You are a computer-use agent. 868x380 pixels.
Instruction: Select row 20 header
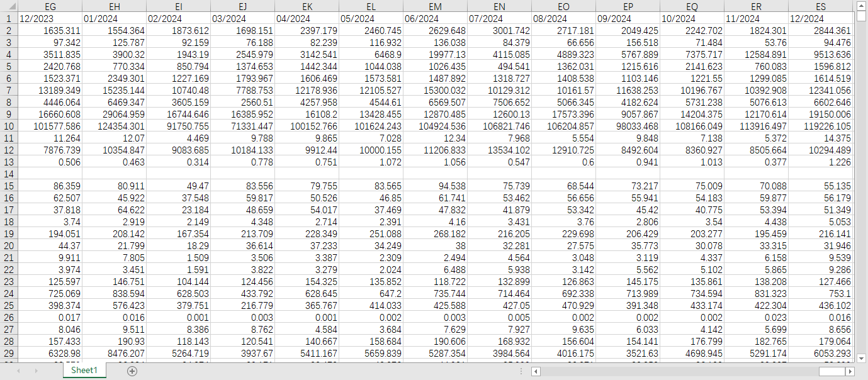(9, 245)
